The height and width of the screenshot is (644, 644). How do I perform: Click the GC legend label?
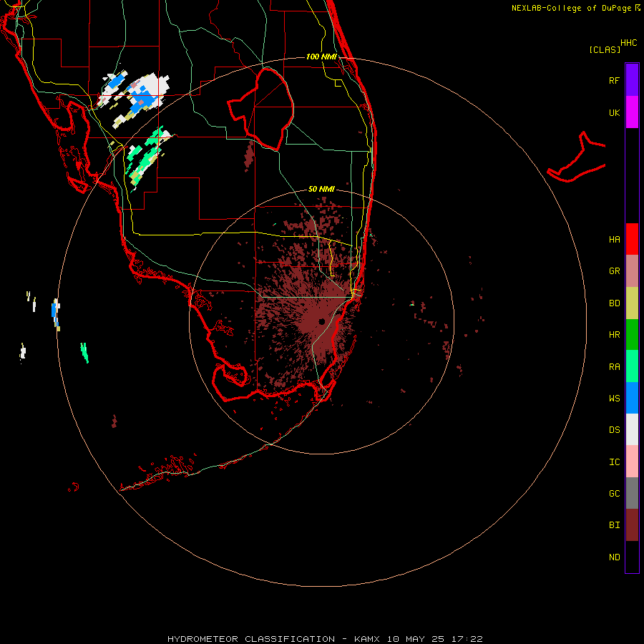614,494
